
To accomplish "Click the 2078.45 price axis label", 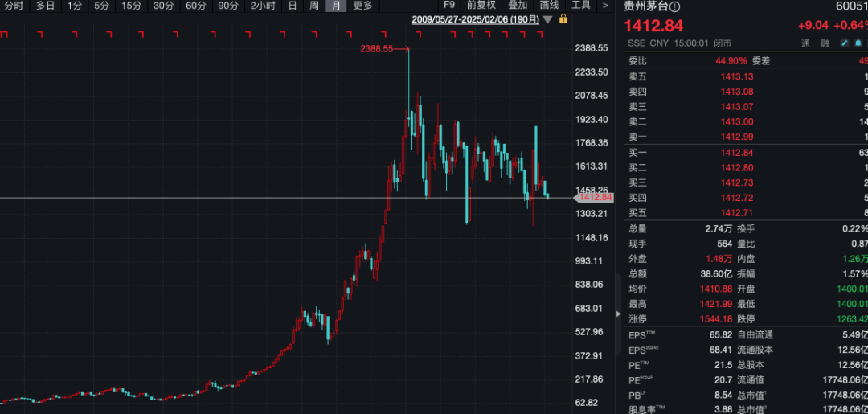I will [592, 96].
